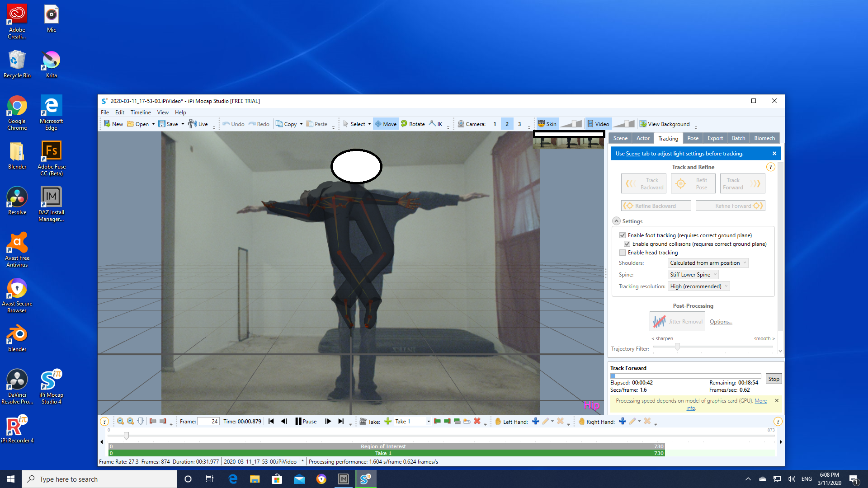Viewport: 868px width, 488px height.
Task: Click the timeline frame position handle
Action: coord(126,436)
